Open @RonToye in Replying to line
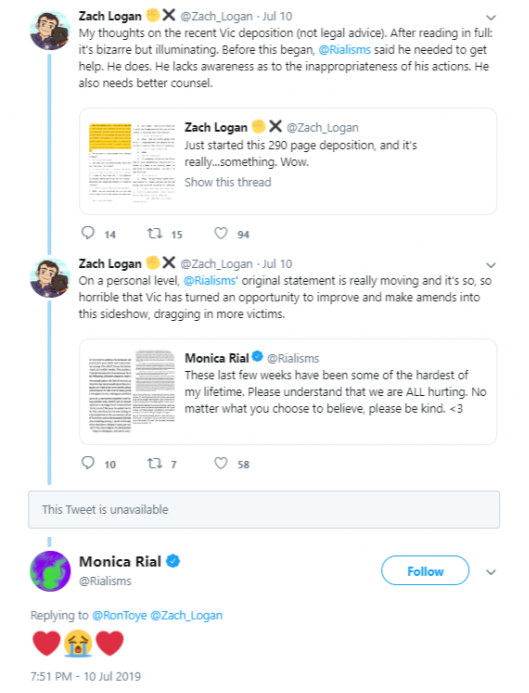Screen dimensions: 529x693 point(119,615)
